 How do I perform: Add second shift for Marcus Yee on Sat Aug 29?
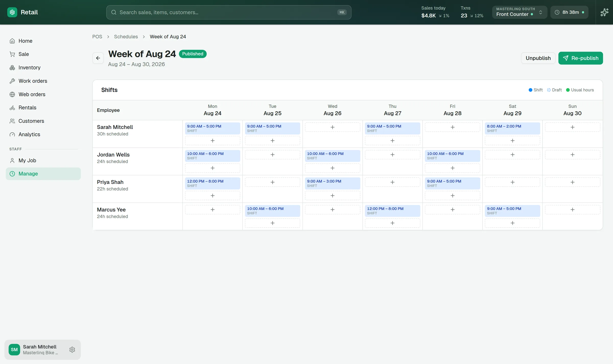point(512,223)
